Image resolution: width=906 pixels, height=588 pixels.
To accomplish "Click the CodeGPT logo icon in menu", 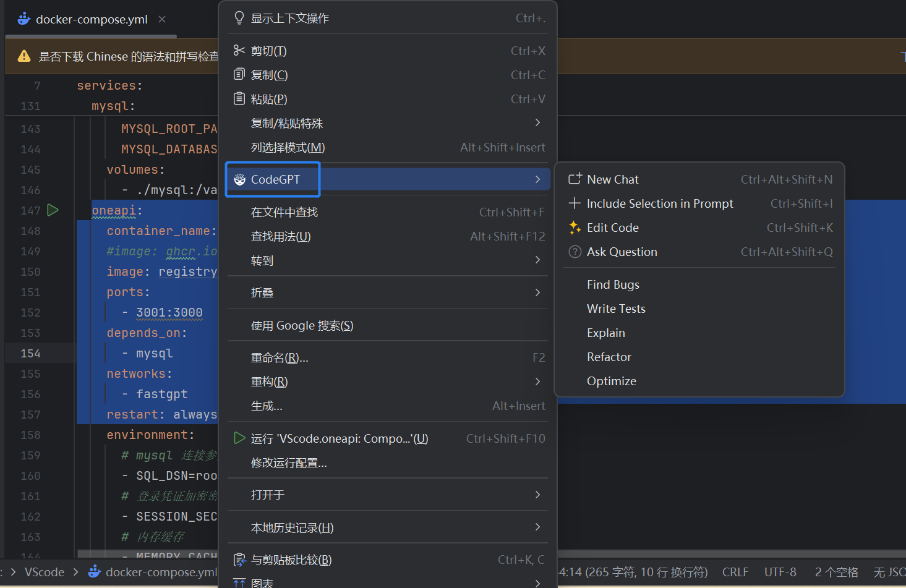I will [240, 180].
